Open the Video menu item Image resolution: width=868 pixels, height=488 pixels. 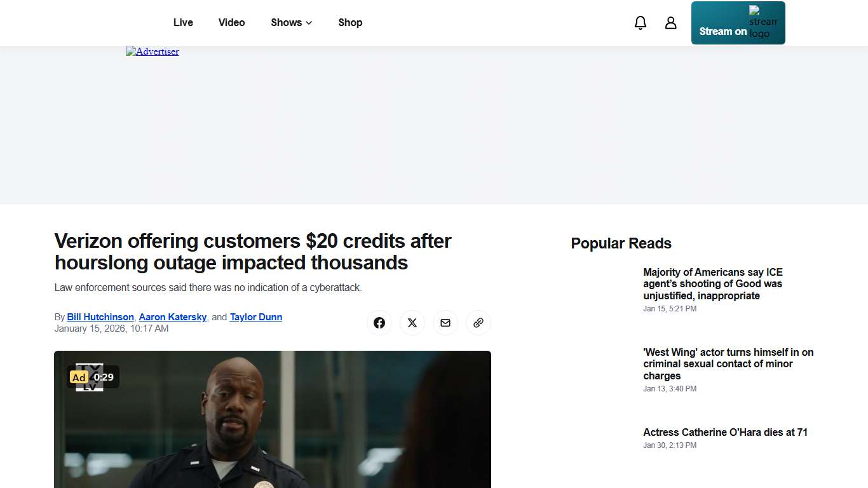(231, 22)
